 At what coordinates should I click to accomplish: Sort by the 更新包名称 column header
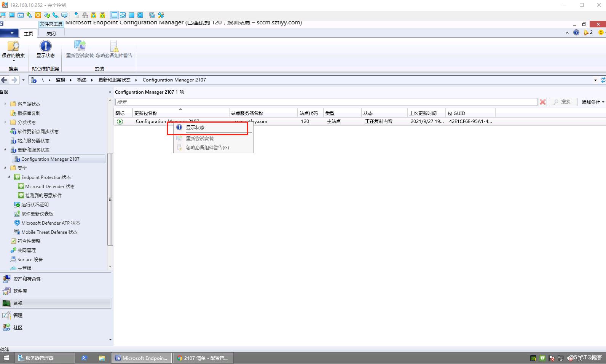point(180,113)
